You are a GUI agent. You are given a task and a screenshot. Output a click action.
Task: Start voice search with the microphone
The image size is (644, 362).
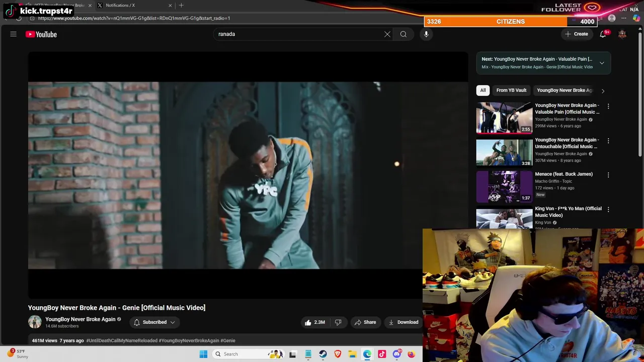[426, 34]
